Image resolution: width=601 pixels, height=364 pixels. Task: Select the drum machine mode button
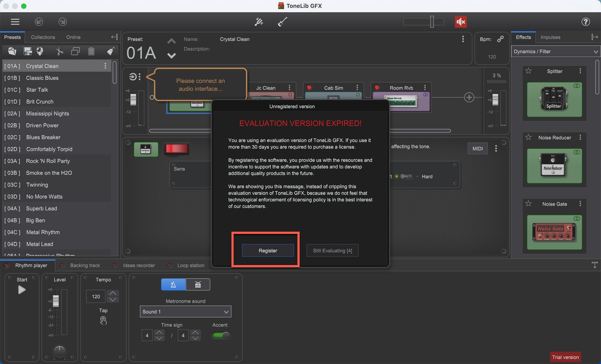coord(198,285)
